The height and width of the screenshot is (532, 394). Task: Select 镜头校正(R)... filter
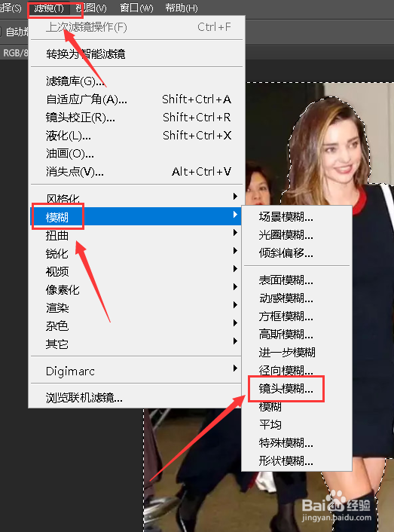point(136,117)
